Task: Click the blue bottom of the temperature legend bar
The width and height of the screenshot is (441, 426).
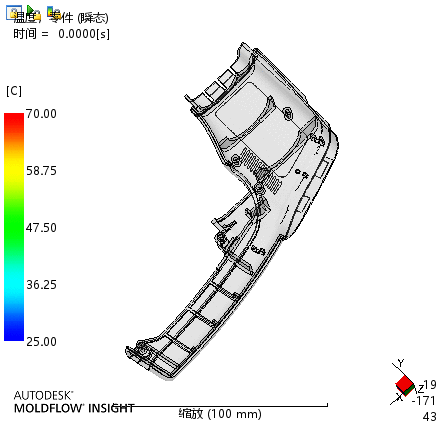Action: 14,333
